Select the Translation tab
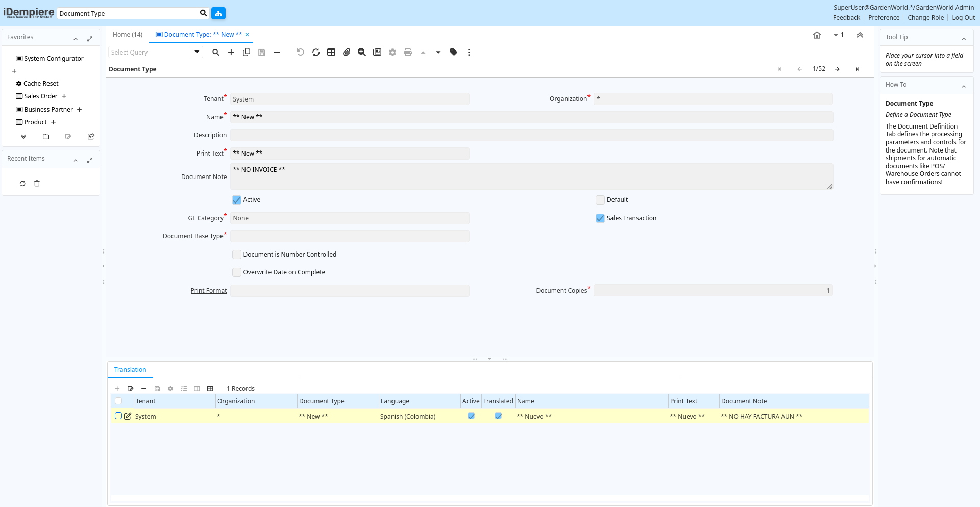Screen dimensions: 980x507 point(130,370)
